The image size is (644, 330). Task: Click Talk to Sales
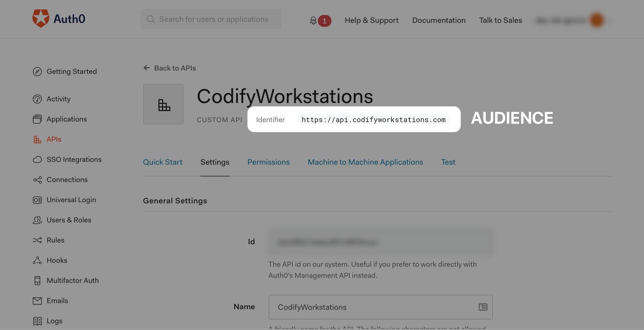pos(500,20)
